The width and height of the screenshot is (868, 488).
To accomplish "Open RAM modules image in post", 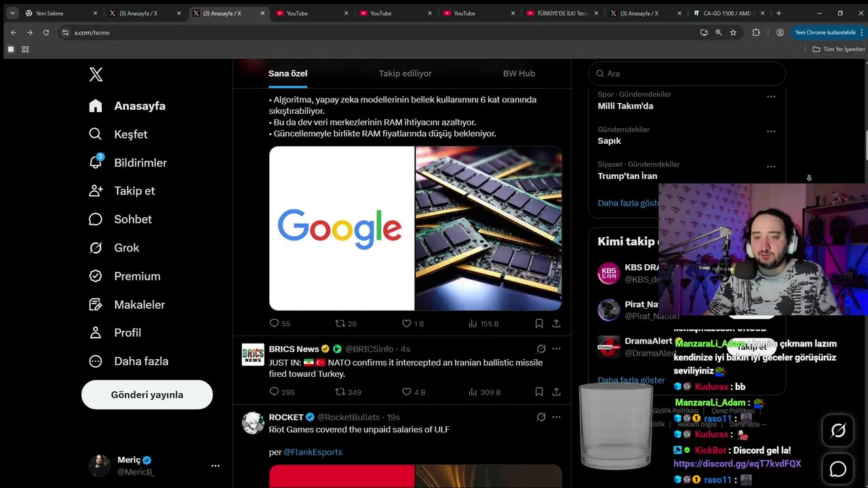I will point(488,228).
